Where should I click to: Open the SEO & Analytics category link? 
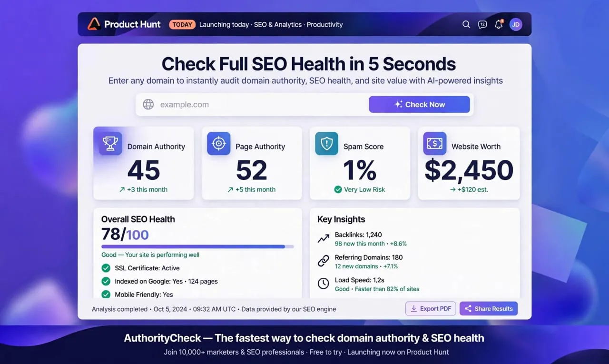click(x=278, y=24)
